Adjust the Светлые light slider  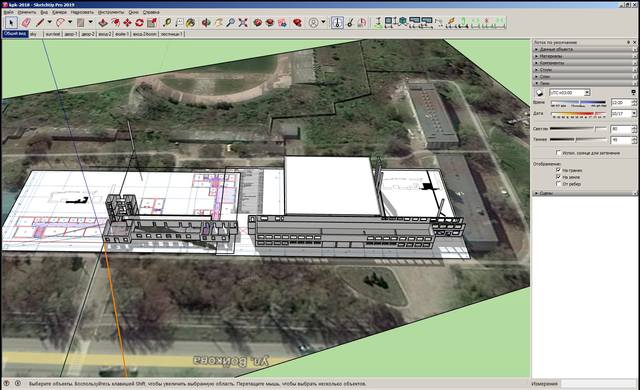pyautogui.click(x=578, y=129)
